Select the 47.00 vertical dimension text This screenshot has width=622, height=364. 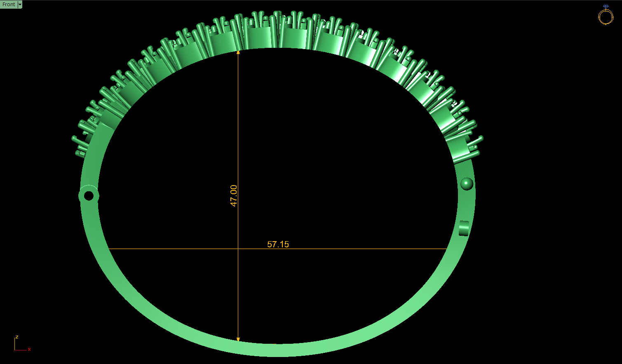click(x=234, y=195)
